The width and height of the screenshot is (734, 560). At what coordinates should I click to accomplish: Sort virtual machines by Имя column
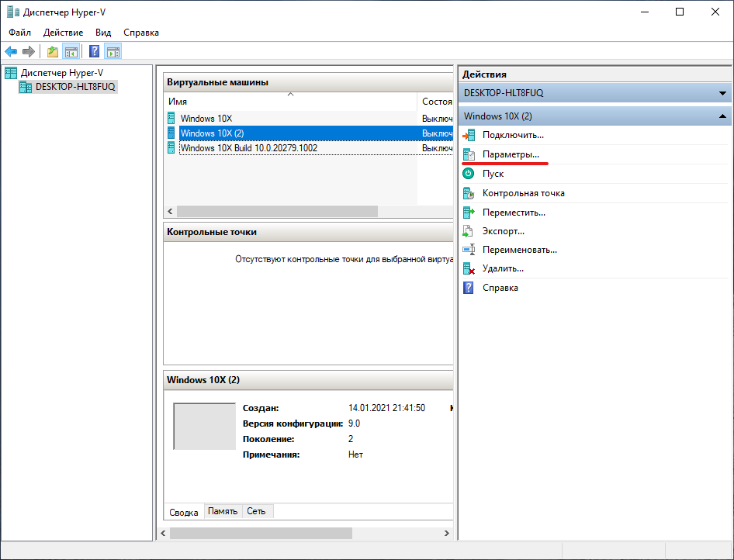click(290, 102)
